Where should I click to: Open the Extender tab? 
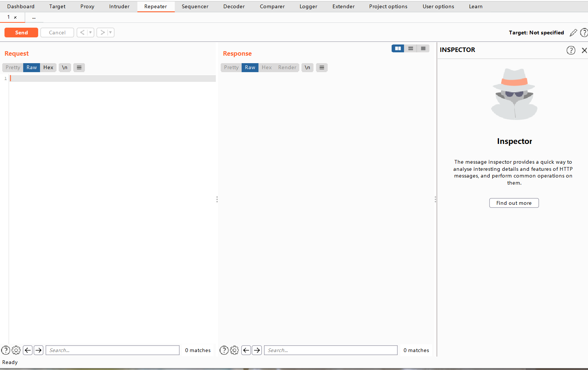(x=343, y=6)
